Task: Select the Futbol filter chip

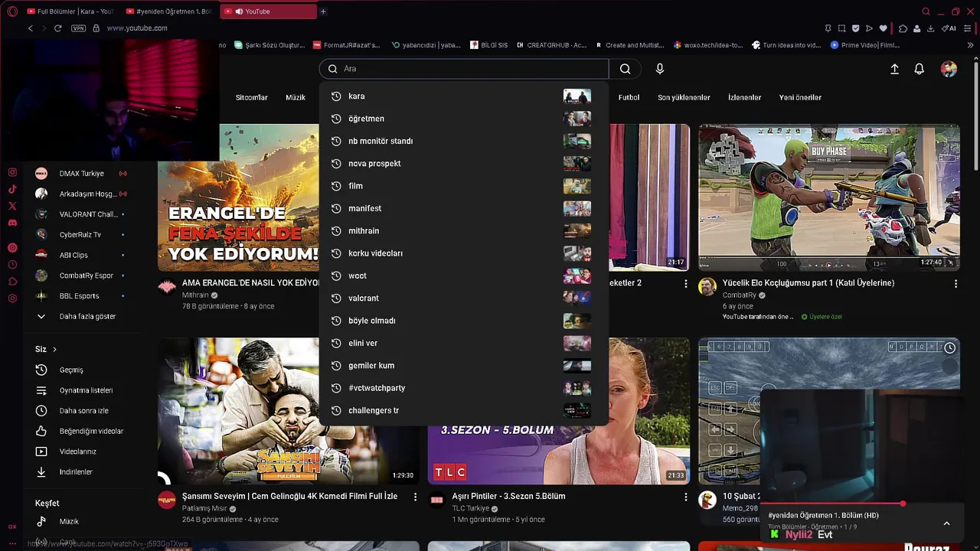Action: 629,97
